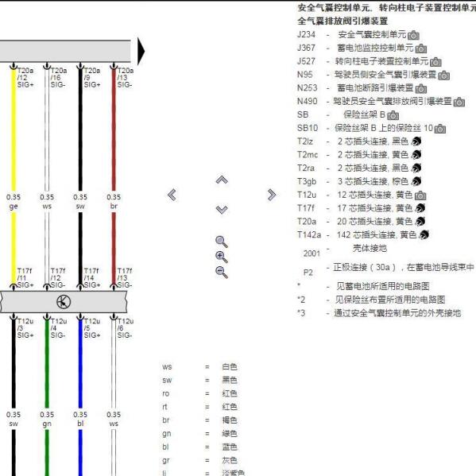Open camera photo for T12u connector
Viewport: 476px width, 476px height.
tap(420, 195)
